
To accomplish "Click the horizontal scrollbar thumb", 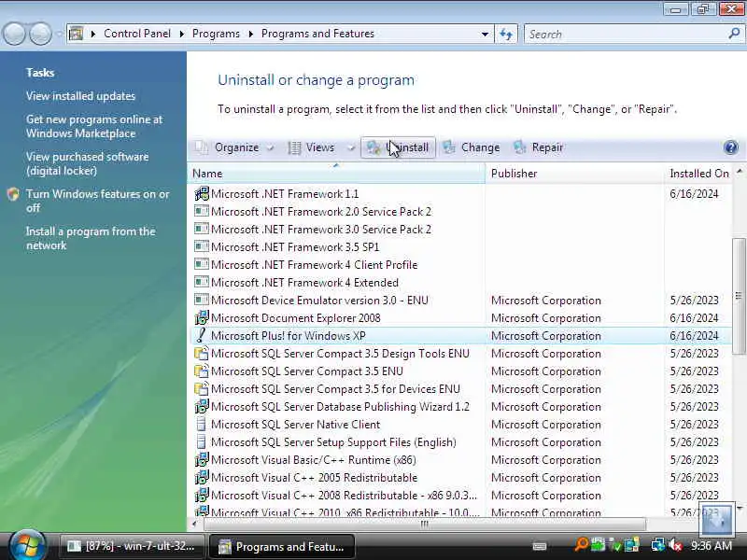I will coord(424,525).
